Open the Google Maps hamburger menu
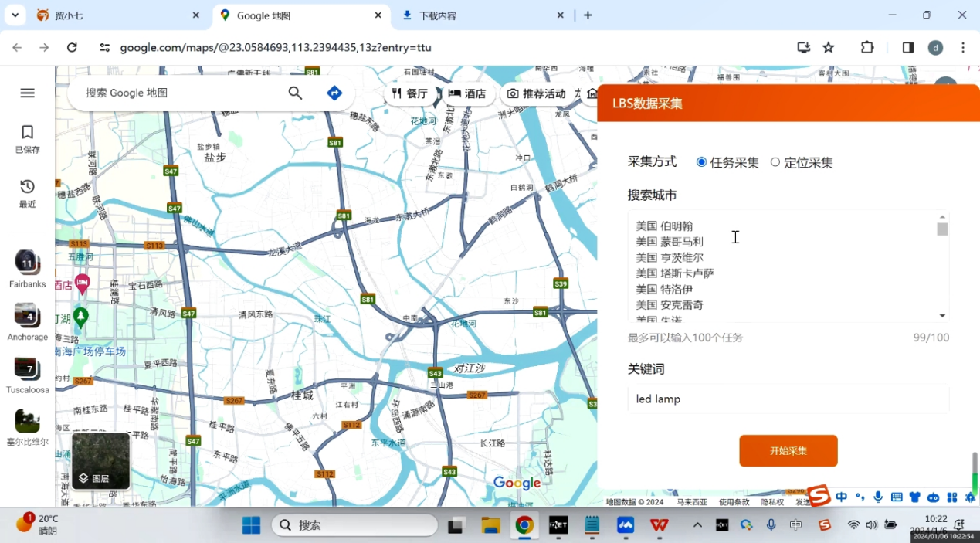This screenshot has width=980, height=543. tap(28, 93)
